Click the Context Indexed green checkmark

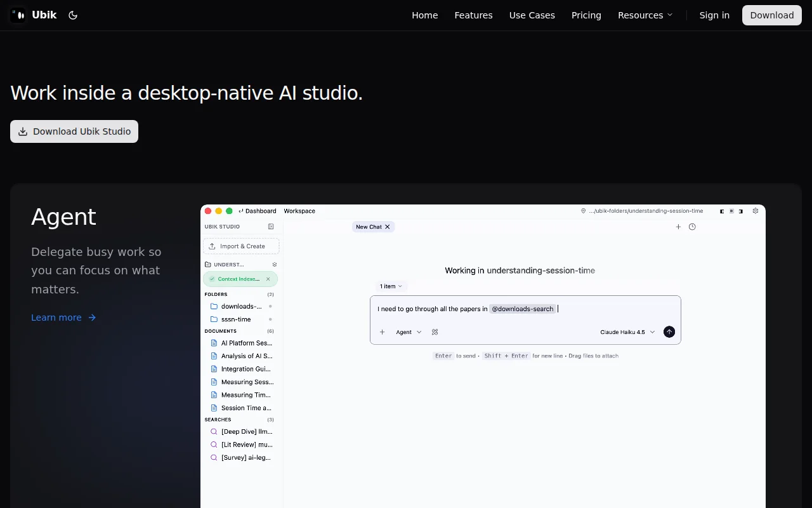tap(212, 279)
